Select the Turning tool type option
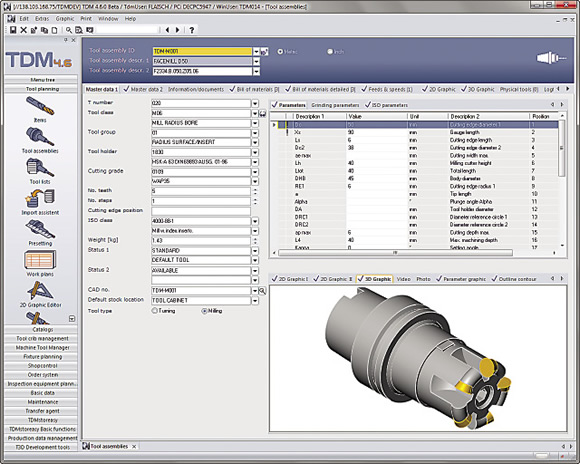Image resolution: width=580 pixels, height=464 pixels. pos(155,311)
